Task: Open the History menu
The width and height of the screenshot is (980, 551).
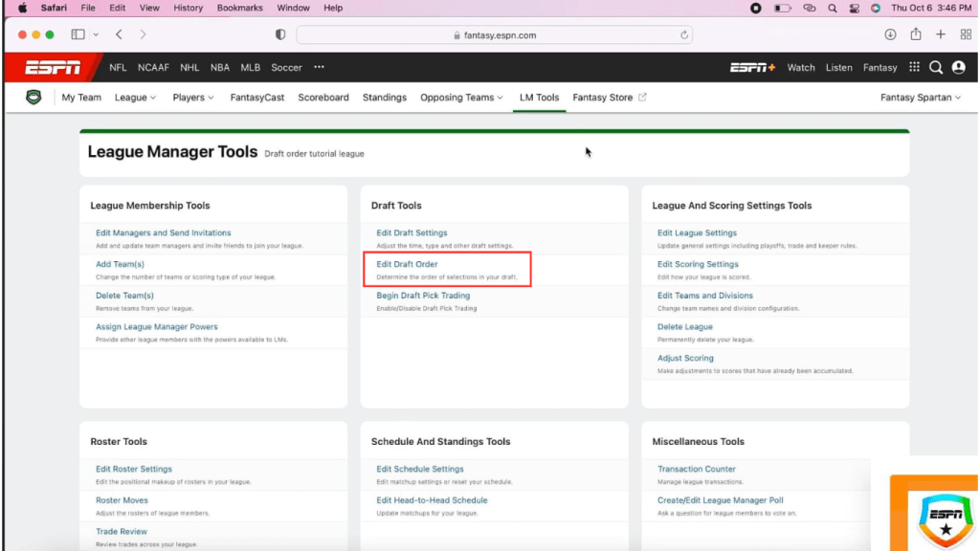Action: 189,8
